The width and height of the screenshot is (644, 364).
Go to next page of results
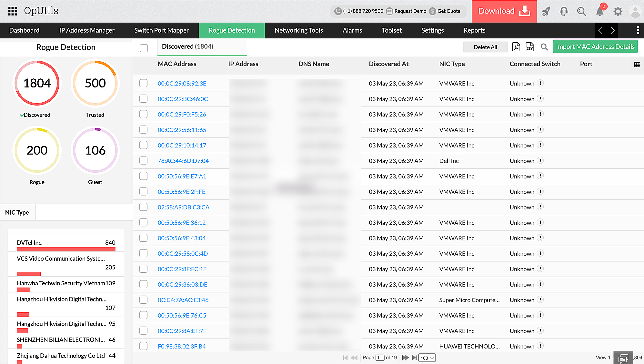(405, 358)
